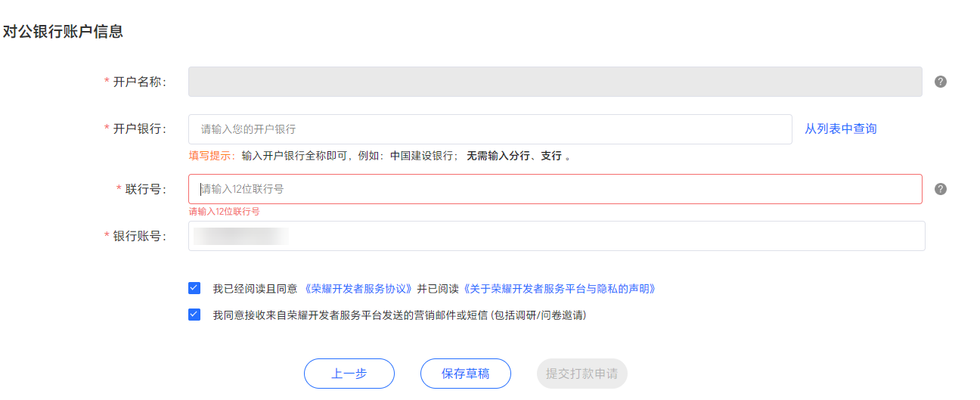980x400 pixels.
Task: Click the red 请输入12位联行号 error message
Action: pos(224,212)
